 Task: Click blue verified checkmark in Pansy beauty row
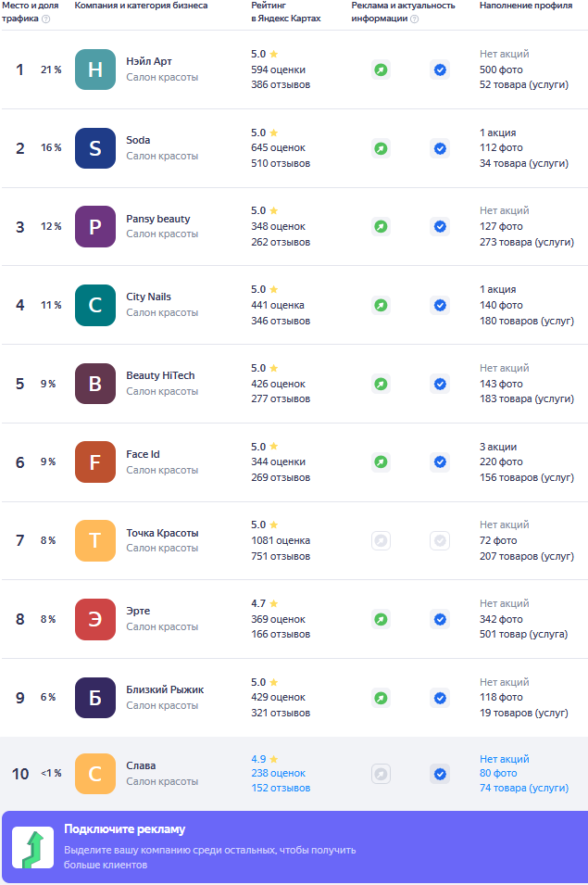click(x=440, y=226)
